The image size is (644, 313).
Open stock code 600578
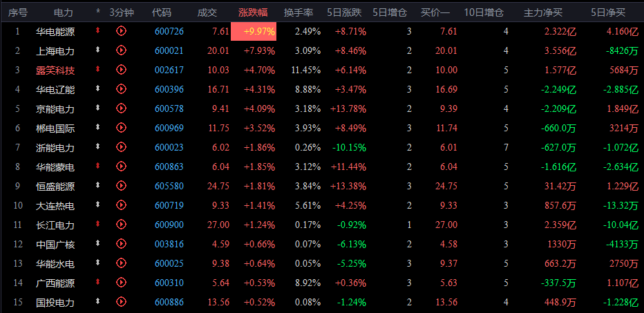coord(169,109)
